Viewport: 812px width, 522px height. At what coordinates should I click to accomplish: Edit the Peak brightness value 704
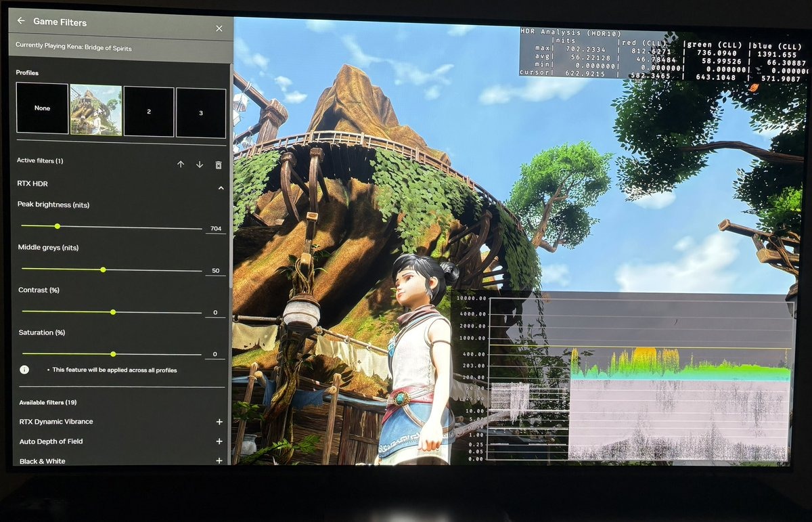coord(216,229)
